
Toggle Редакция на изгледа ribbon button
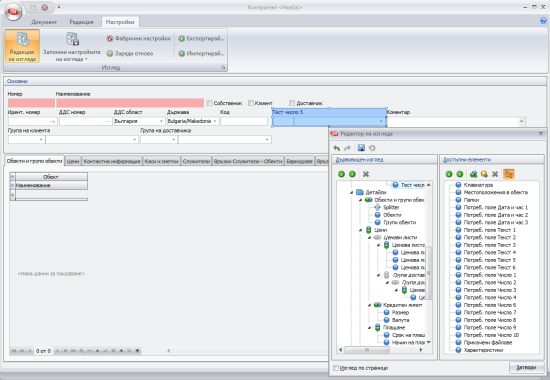coord(22,46)
